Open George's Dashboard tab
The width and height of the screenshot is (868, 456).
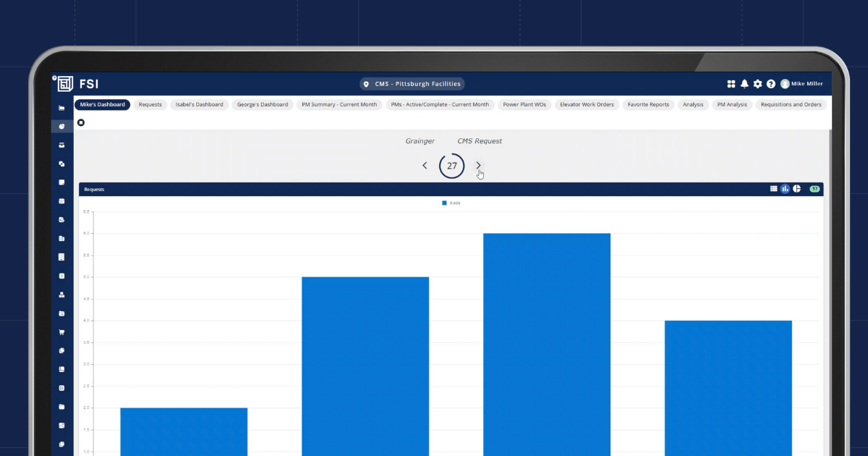(263, 104)
